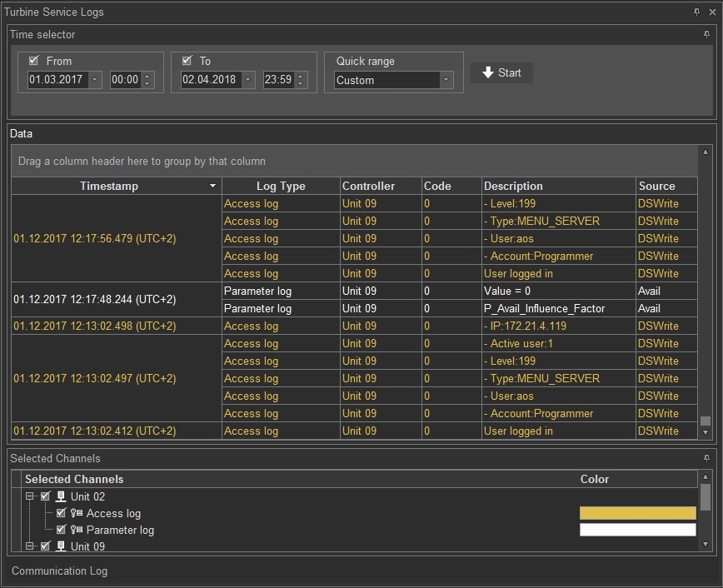Click the Description column header
The width and height of the screenshot is (723, 588).
(513, 187)
